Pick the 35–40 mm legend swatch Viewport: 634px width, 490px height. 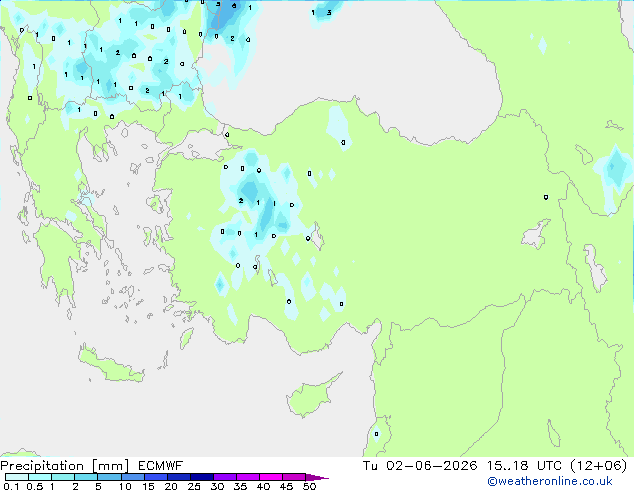[x=247, y=477]
